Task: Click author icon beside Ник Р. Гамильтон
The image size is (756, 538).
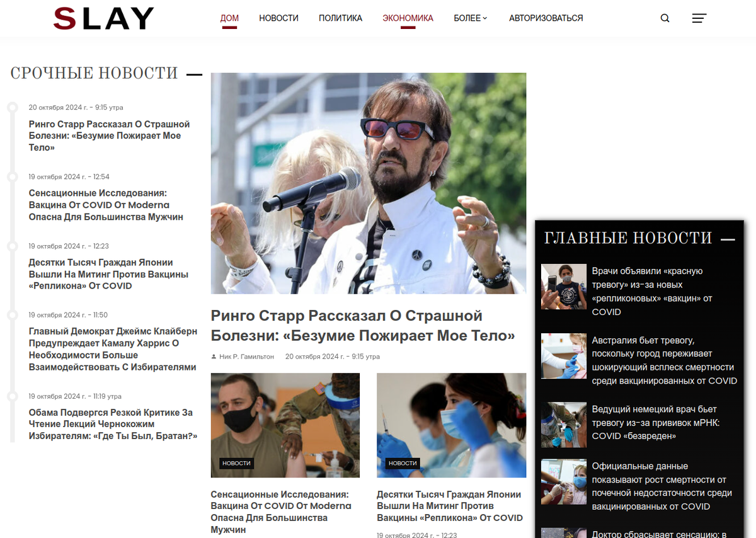Action: (214, 357)
